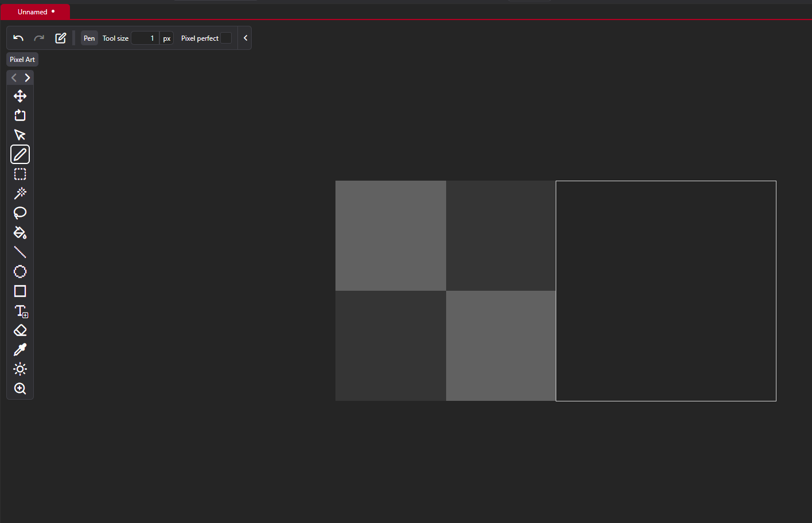This screenshot has width=812, height=523.
Task: Undo the last action
Action: coord(18,38)
